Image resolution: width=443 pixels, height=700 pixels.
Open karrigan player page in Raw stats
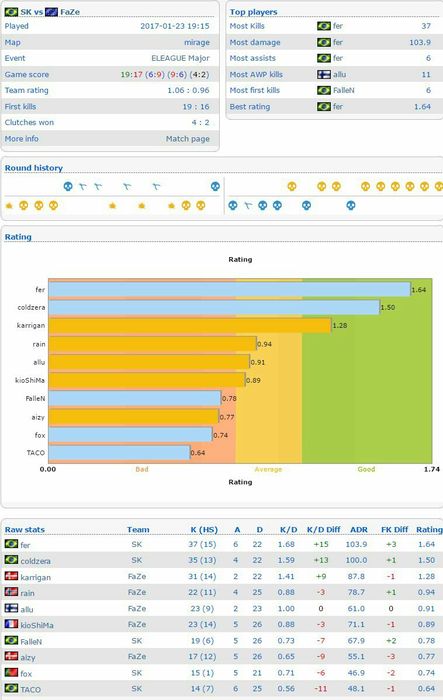(35, 577)
